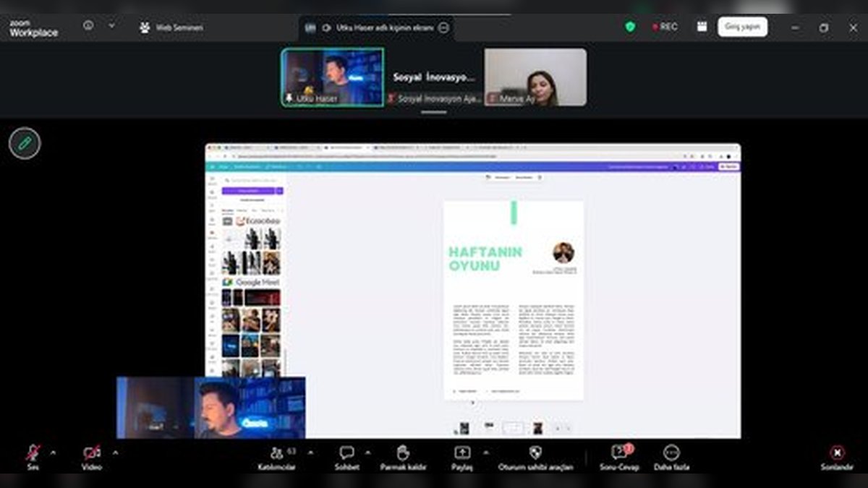Screen dimensions: 868x488
Task: Open Oturum sahibi araçları host tools
Action: pos(535,454)
